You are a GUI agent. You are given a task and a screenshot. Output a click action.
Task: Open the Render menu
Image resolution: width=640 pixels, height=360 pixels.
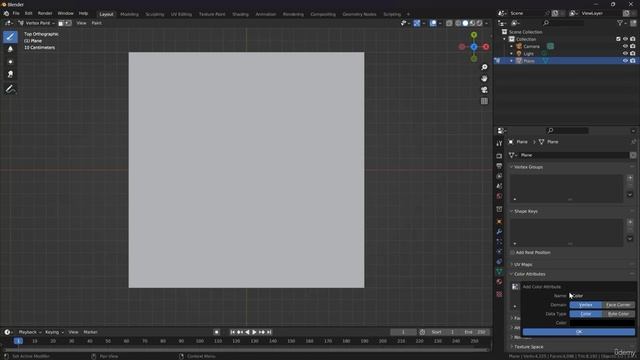tap(44, 13)
